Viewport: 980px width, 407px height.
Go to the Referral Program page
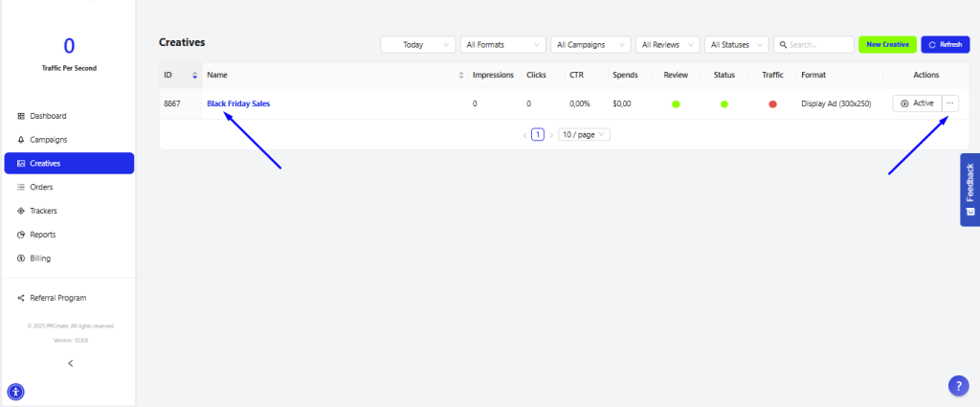point(56,298)
